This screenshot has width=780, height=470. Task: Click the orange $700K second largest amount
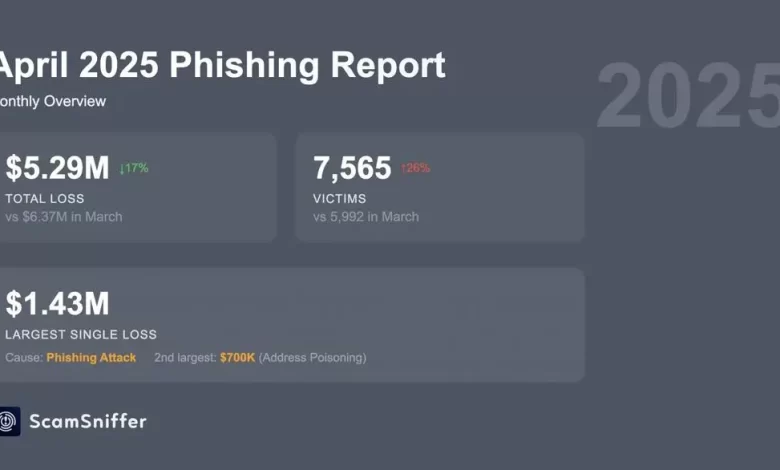pos(237,358)
